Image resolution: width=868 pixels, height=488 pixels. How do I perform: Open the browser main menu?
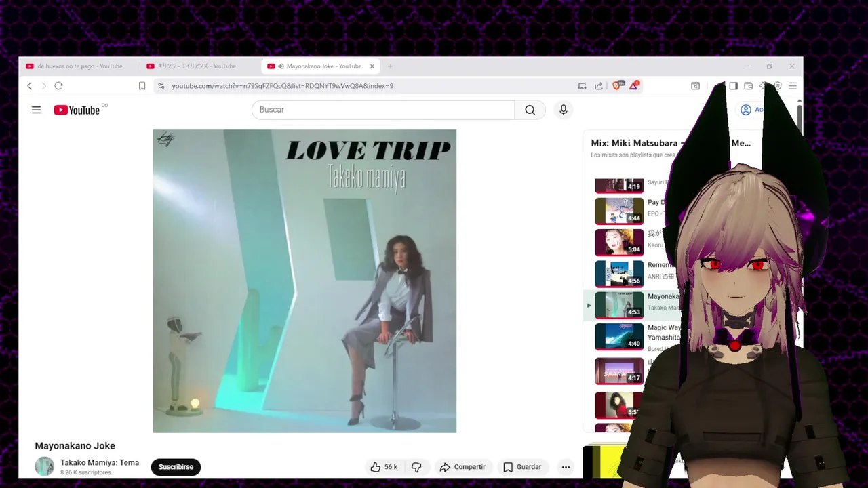(792, 86)
